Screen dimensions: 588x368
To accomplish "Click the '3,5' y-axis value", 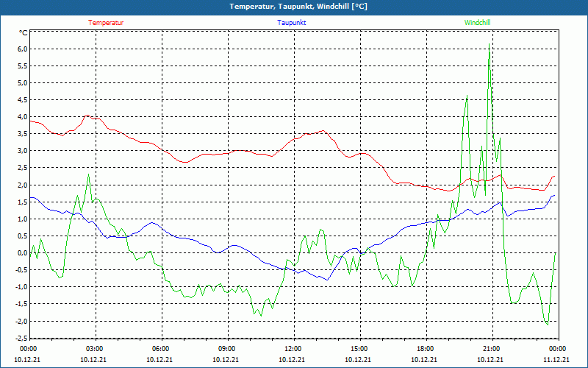I will (x=22, y=134).
